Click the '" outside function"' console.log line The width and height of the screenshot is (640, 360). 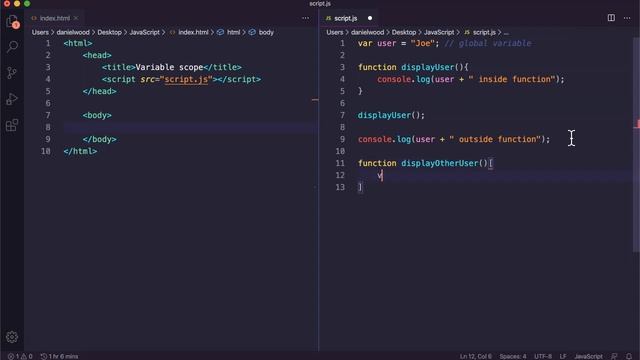454,139
